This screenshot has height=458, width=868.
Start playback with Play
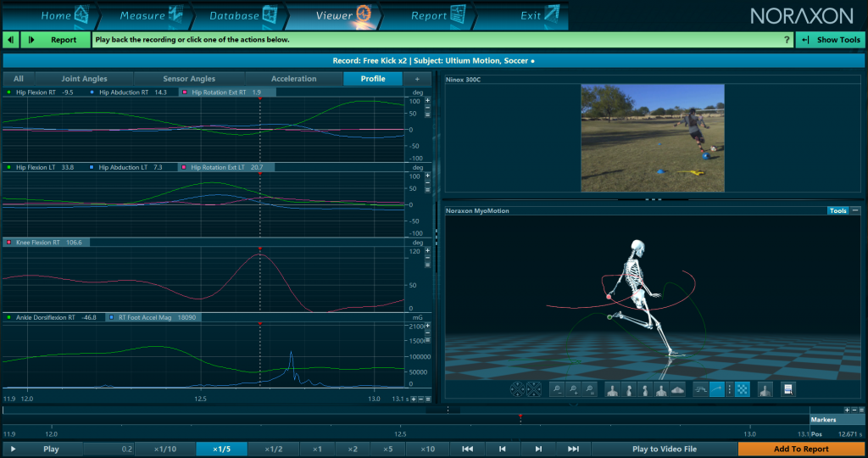coord(43,449)
